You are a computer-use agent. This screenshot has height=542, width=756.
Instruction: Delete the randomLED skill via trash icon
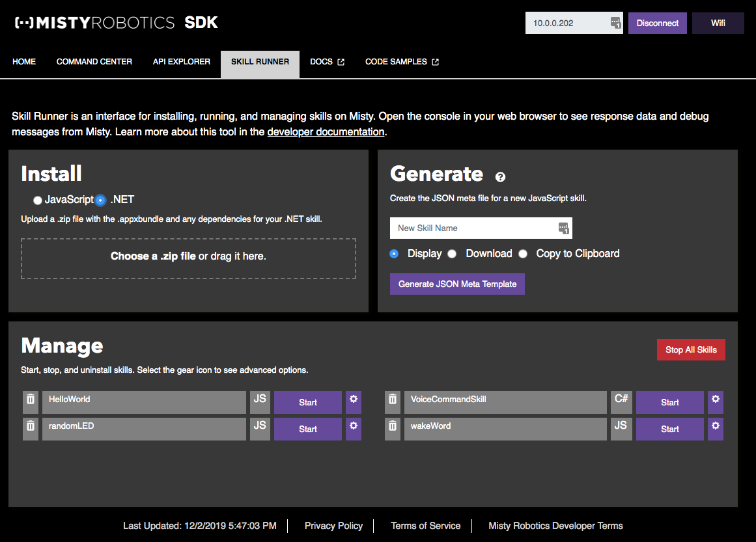tap(30, 428)
